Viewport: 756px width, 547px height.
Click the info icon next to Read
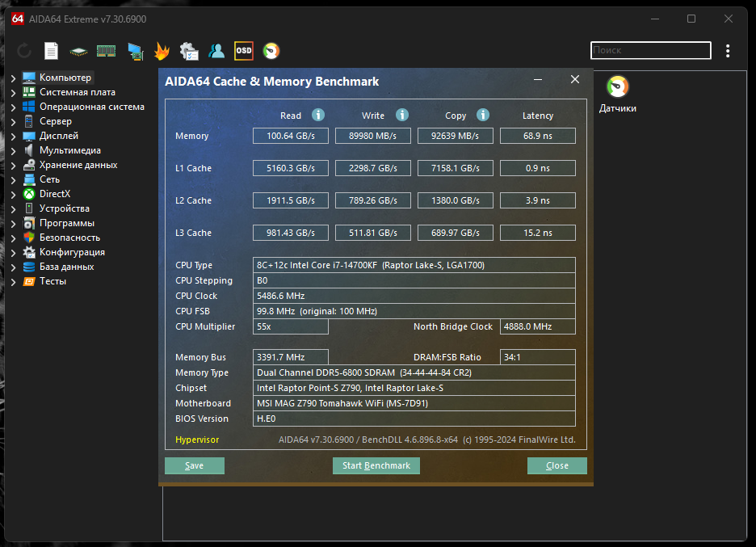tap(318, 115)
